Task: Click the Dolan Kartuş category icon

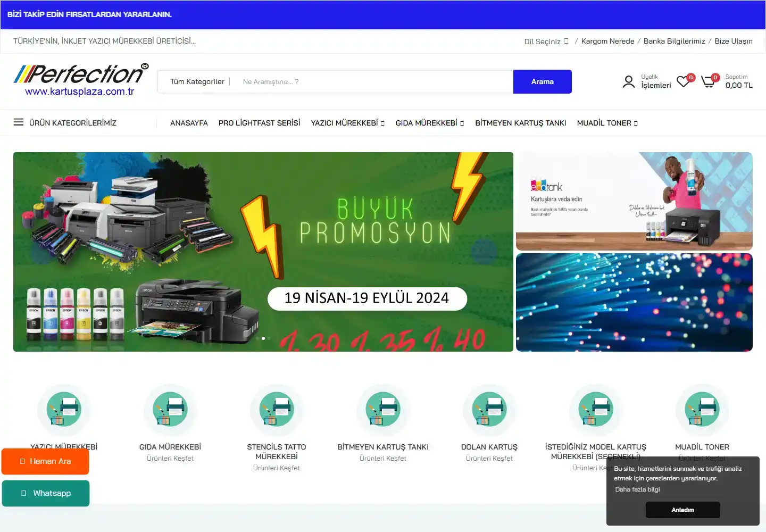Action: tap(489, 410)
